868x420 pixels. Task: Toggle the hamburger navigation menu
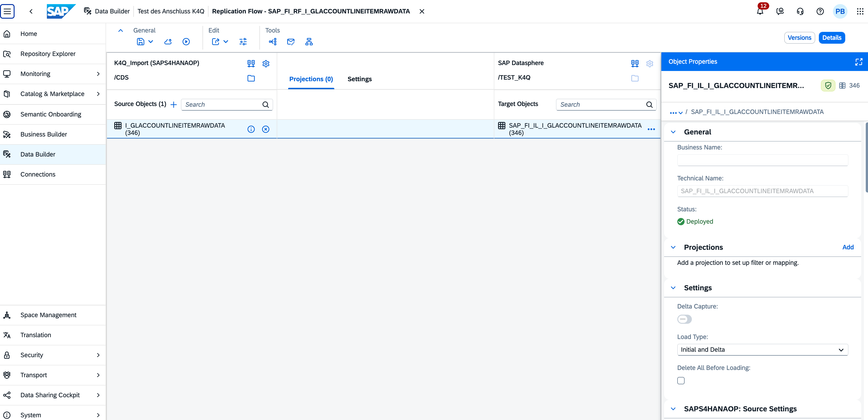[x=8, y=11]
